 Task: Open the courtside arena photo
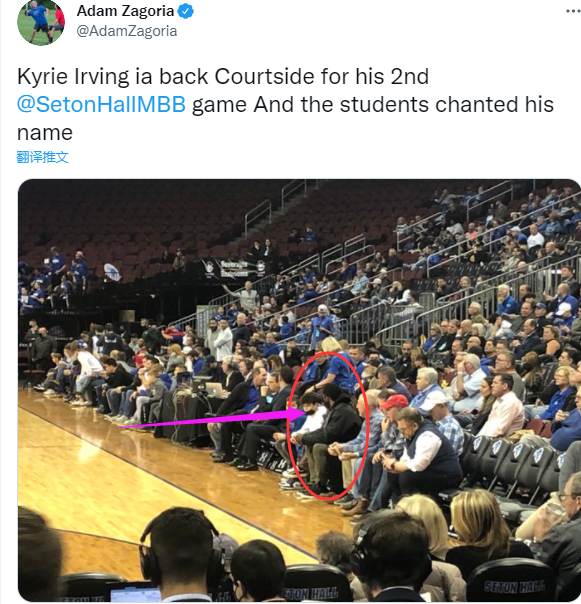(299, 390)
